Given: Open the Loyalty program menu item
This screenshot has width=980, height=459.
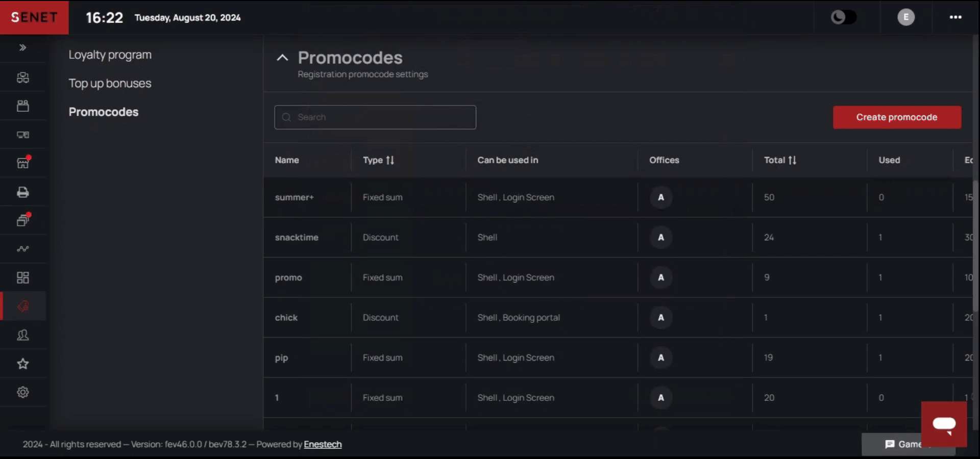Looking at the screenshot, I should coord(110,55).
